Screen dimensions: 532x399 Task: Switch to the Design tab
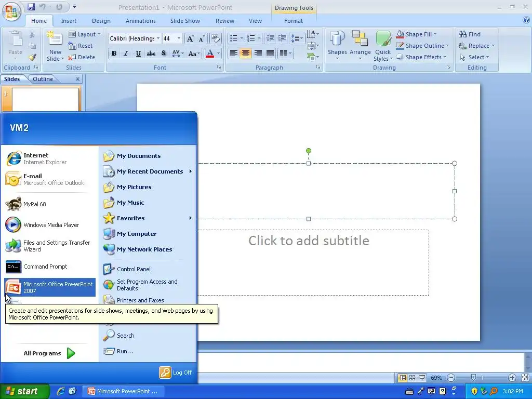(x=101, y=21)
